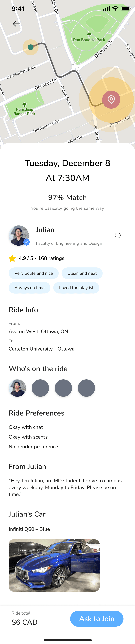Select the 'Very polite and nice' tag
135x644 pixels.
[x=34, y=273]
